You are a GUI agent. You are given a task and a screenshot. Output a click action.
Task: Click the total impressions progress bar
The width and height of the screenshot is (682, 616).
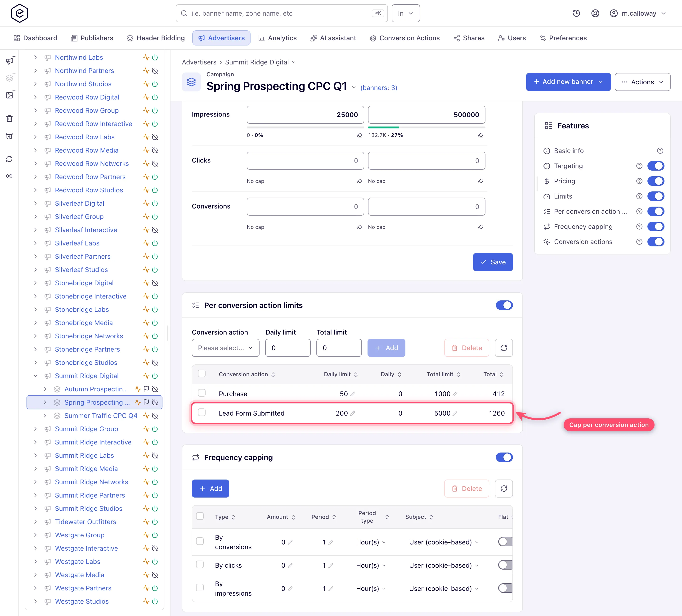(x=426, y=128)
